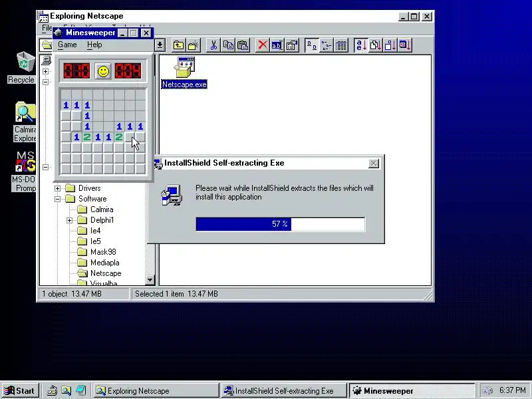
Task: Switch to Exploring Netscape taskbar button
Action: tap(156, 391)
